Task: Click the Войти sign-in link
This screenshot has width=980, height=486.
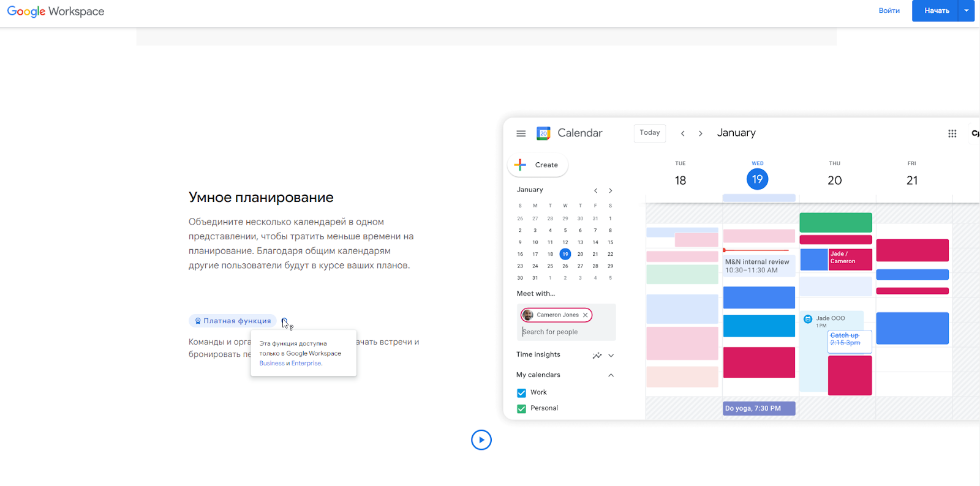Action: [889, 10]
